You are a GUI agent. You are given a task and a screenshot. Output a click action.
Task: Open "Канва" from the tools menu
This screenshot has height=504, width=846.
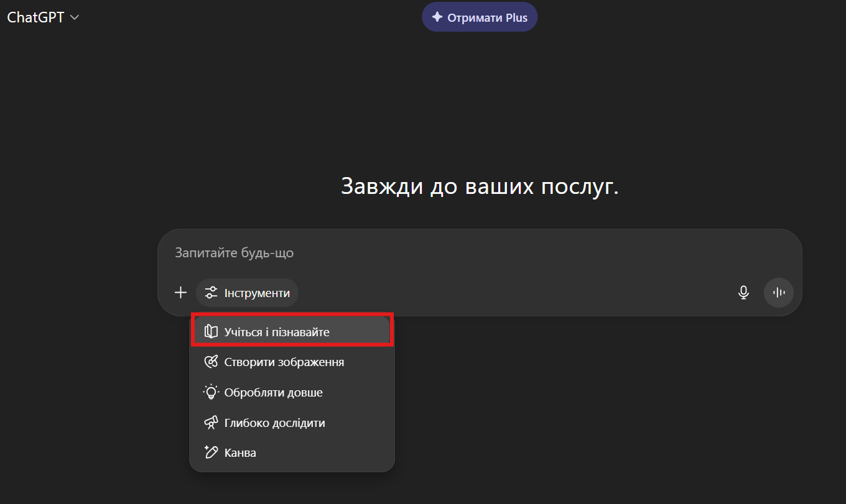[x=240, y=452]
